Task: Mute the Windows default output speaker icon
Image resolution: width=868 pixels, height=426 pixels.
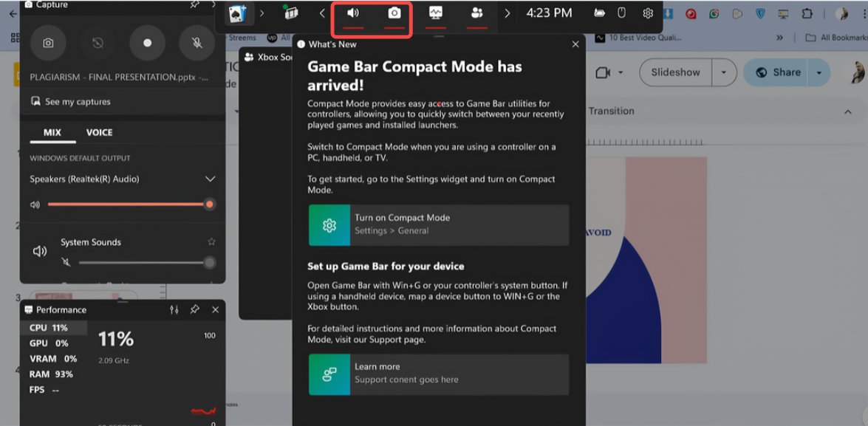Action: pyautogui.click(x=35, y=205)
